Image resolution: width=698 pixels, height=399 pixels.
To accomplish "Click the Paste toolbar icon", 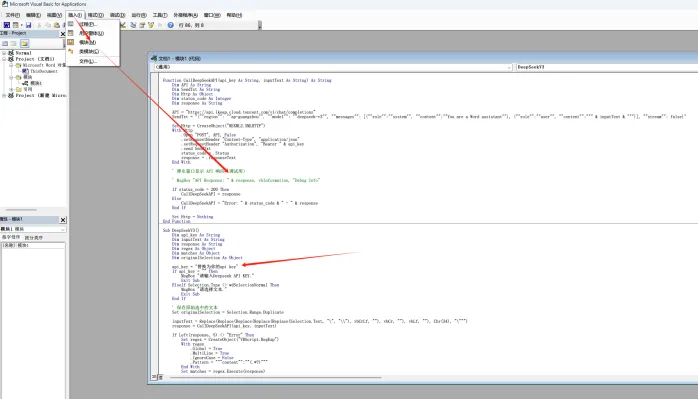I will coord(57,25).
